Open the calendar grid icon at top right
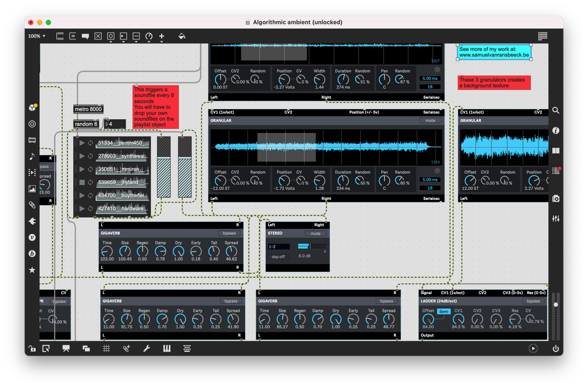Viewport: 588px width, 388px height. click(x=542, y=36)
